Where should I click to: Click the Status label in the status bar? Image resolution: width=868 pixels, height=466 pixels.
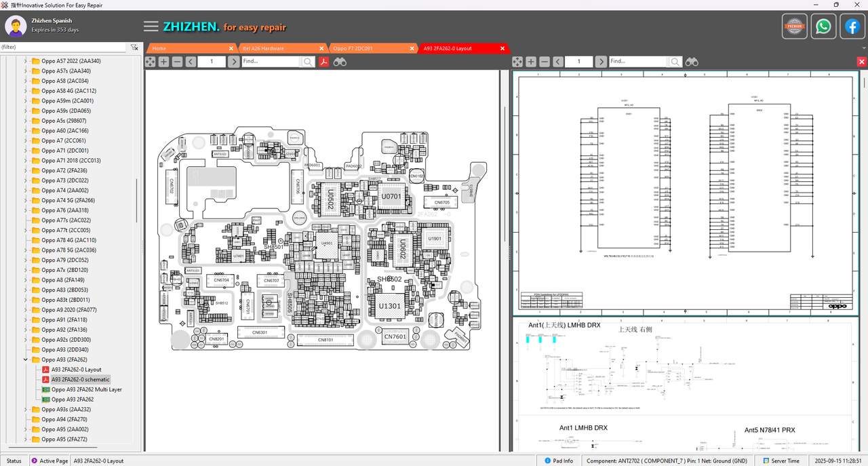pos(14,461)
